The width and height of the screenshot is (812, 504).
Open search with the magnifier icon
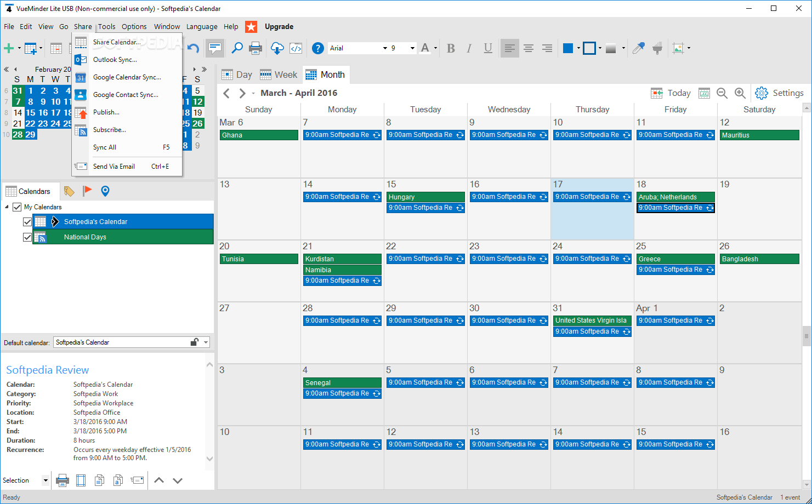click(237, 48)
